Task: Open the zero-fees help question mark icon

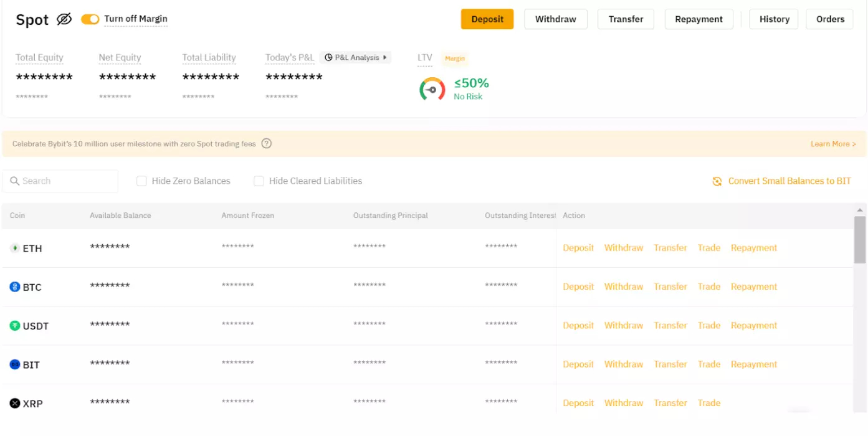Action: point(267,143)
